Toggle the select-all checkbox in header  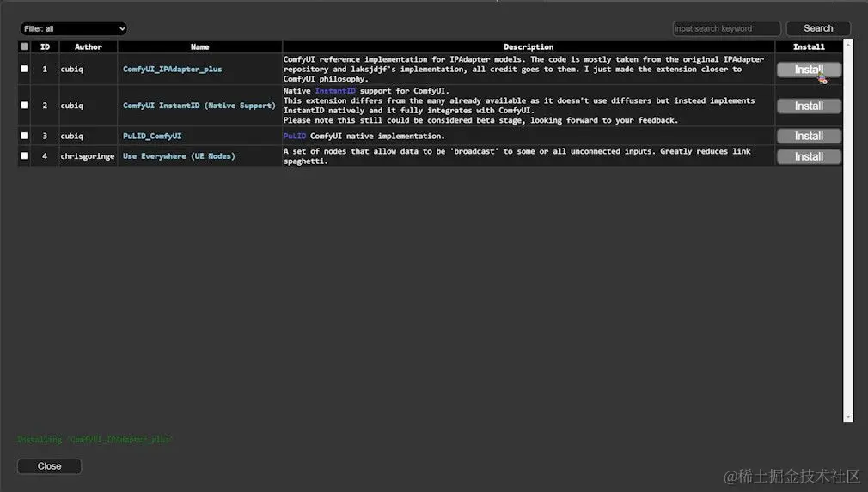[24, 46]
